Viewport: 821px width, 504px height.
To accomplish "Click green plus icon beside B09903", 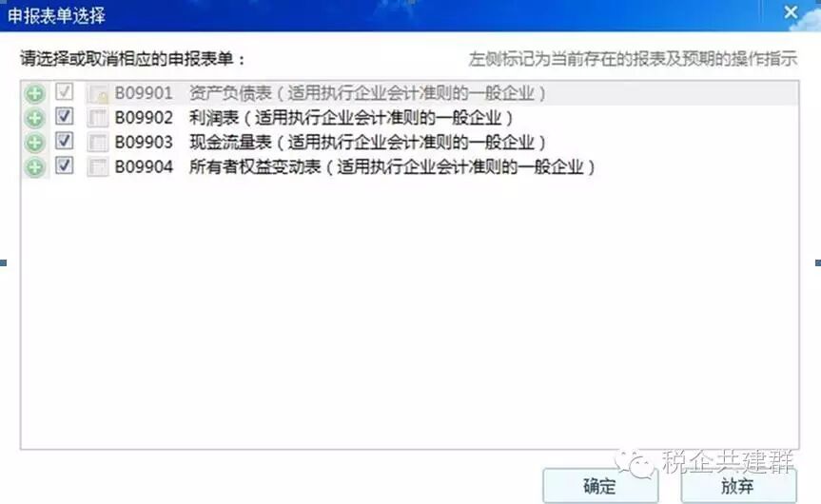I will tap(35, 143).
